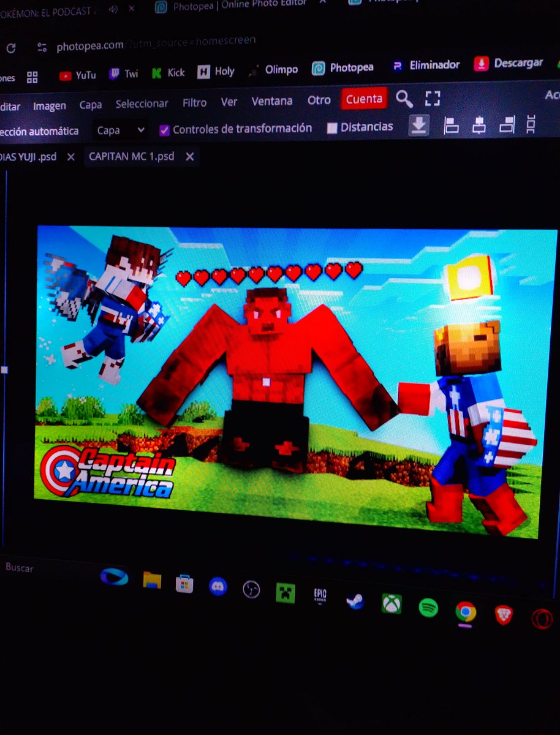Image resolution: width=560 pixels, height=735 pixels.
Task: Click the red Cuenta button
Action: [x=364, y=99]
